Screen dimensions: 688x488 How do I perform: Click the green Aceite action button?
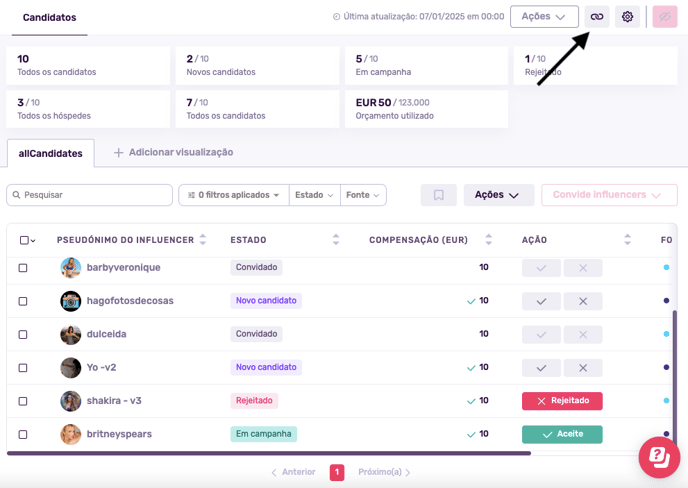[562, 434]
